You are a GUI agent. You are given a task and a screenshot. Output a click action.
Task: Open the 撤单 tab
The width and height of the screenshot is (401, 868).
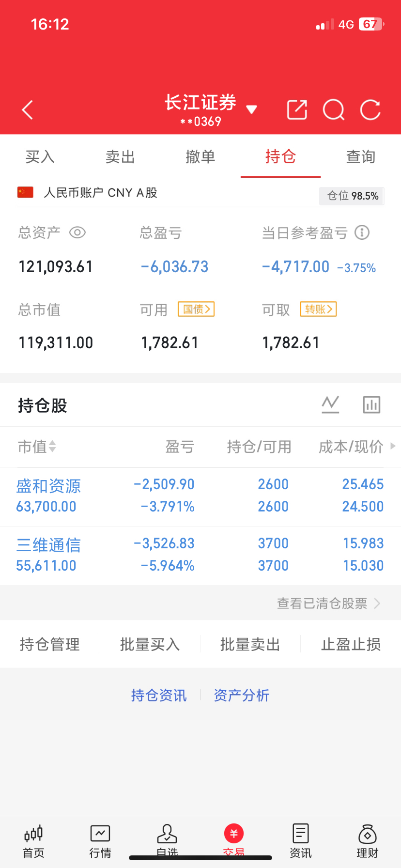coord(200,156)
